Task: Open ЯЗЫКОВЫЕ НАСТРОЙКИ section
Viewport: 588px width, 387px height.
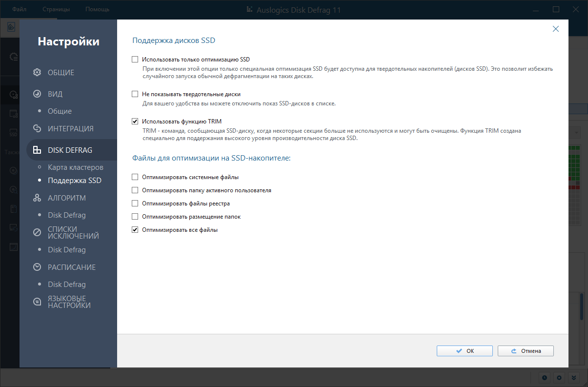Action: [69, 302]
